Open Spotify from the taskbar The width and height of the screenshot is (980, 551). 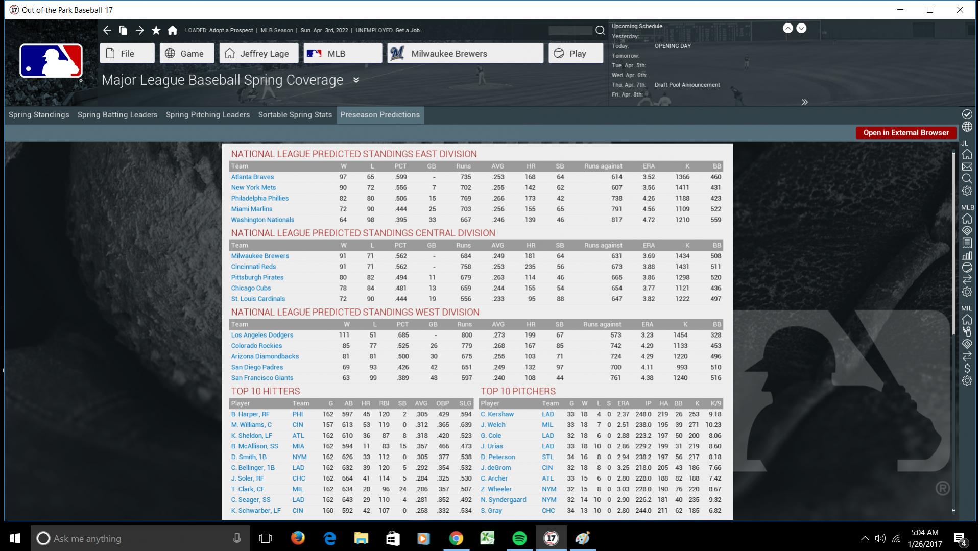pyautogui.click(x=519, y=538)
